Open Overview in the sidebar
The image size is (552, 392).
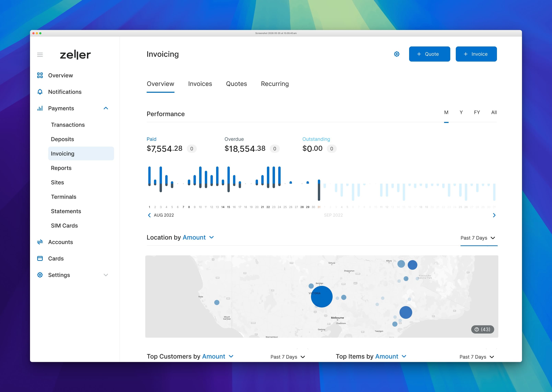60,75
